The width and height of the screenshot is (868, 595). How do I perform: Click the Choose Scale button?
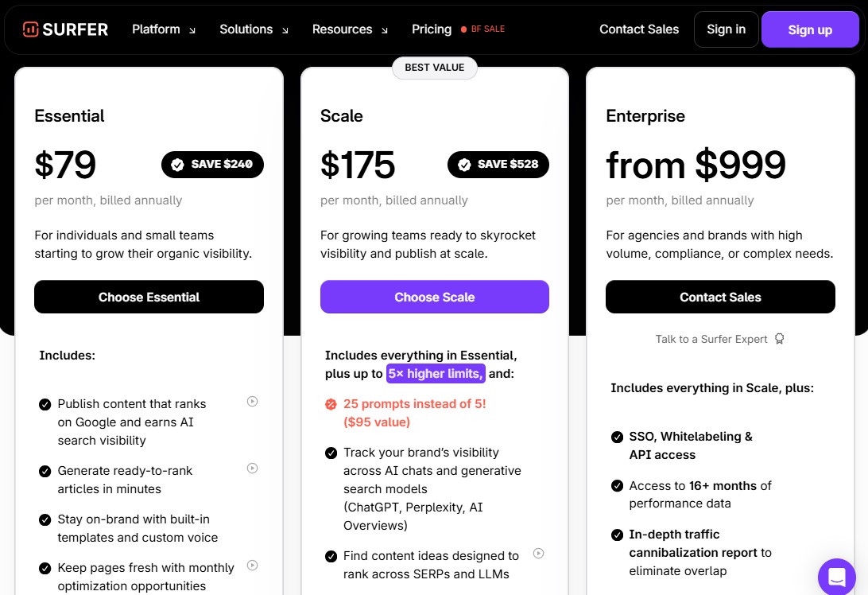tap(435, 297)
